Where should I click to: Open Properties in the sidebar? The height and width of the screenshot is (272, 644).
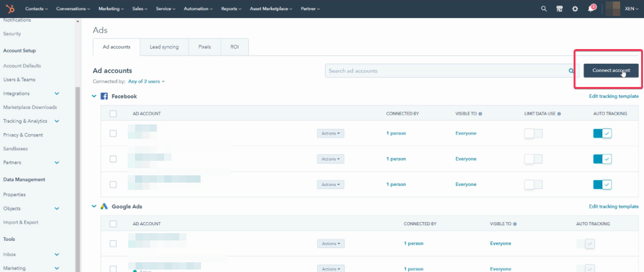pos(14,195)
